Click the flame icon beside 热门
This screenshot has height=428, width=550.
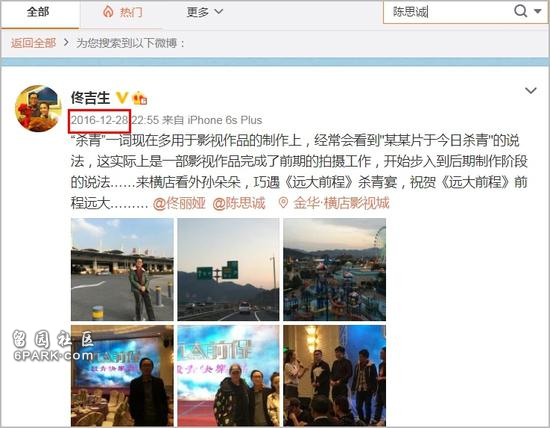(x=108, y=12)
